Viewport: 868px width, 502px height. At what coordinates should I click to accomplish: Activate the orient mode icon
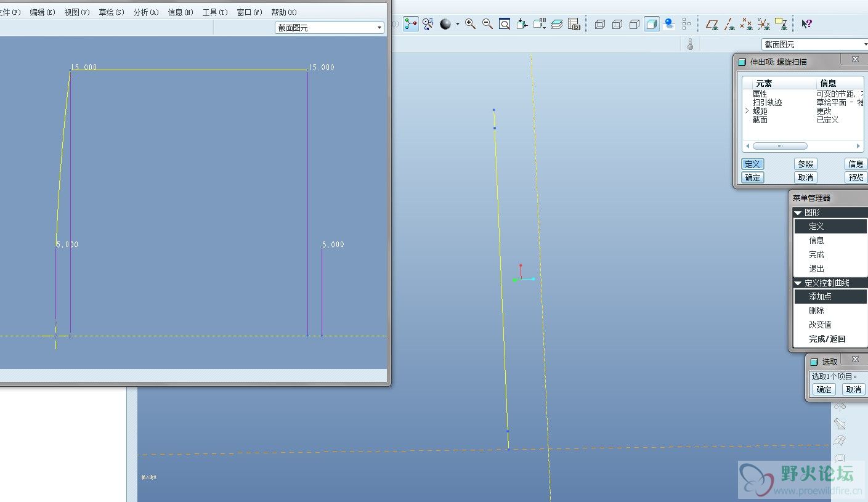[428, 24]
